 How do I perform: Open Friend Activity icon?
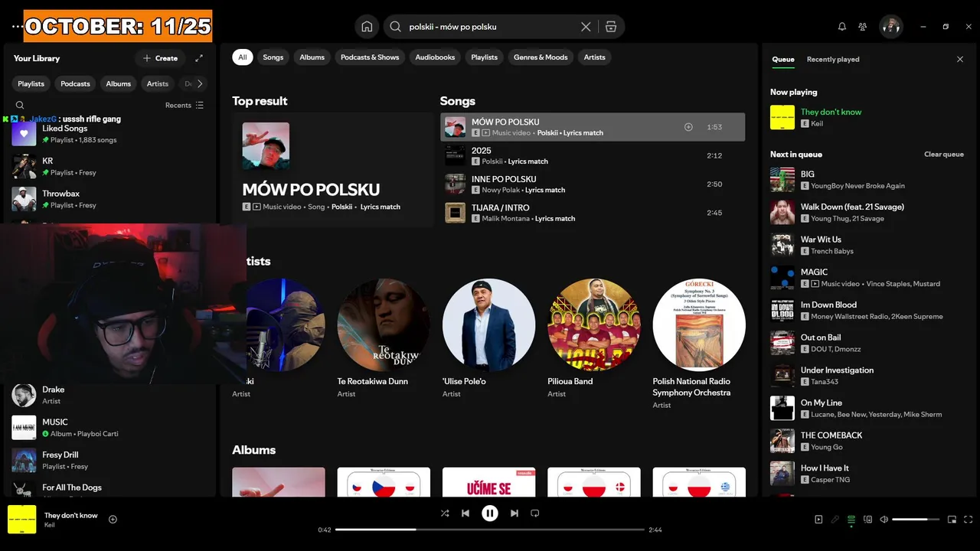[x=863, y=27]
